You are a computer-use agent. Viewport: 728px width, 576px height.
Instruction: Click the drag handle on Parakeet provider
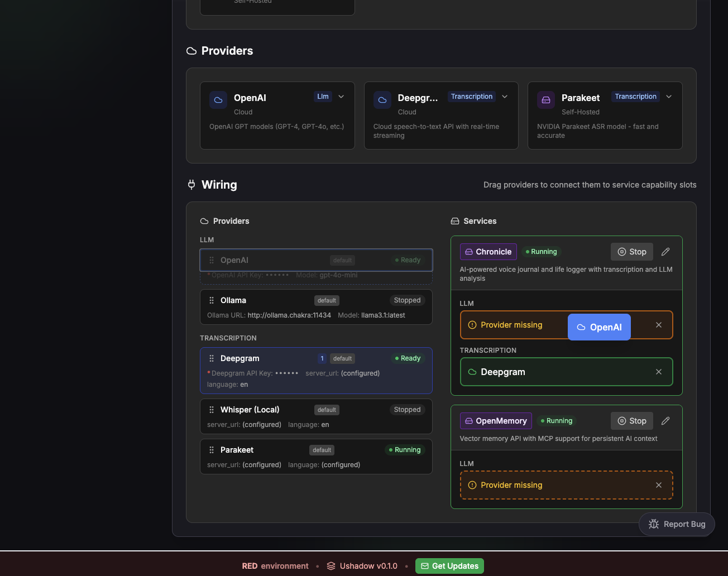pos(212,450)
